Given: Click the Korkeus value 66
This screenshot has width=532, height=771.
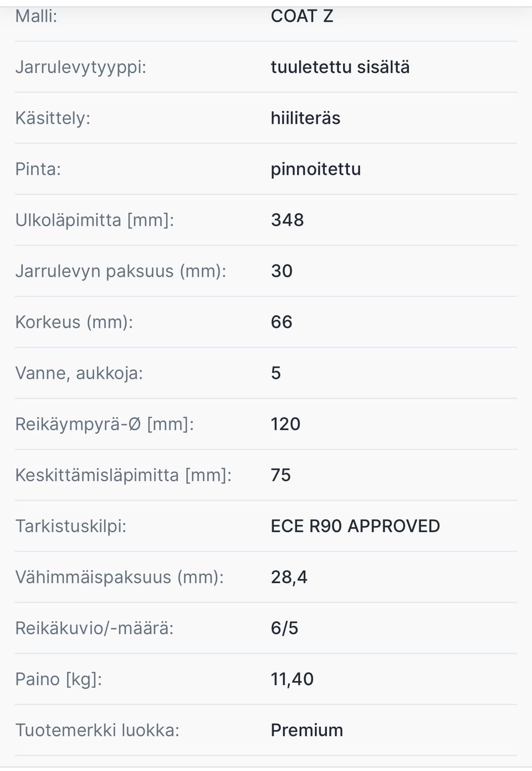Looking at the screenshot, I should pyautogui.click(x=282, y=322).
